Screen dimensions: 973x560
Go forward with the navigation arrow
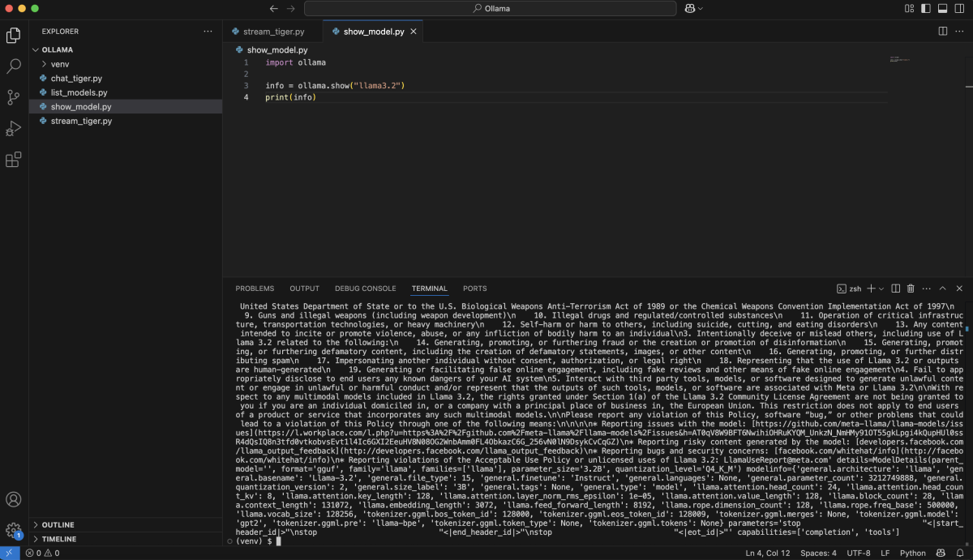(x=291, y=8)
